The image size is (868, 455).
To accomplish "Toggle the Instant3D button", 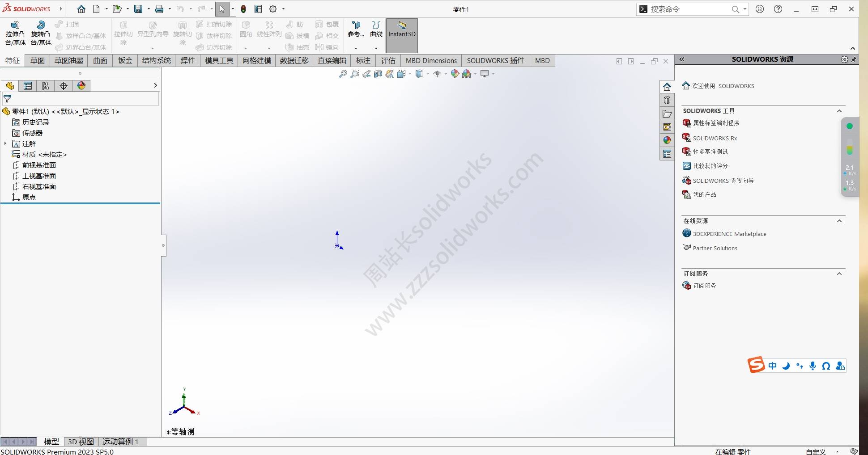I will coord(402,35).
